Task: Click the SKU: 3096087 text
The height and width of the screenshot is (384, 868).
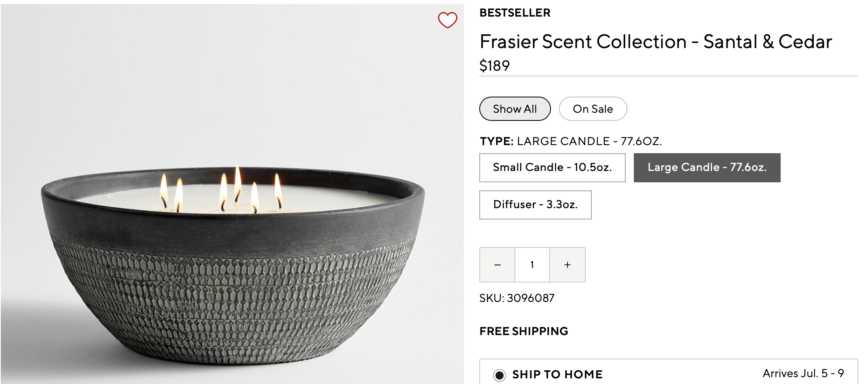Action: coord(517,298)
